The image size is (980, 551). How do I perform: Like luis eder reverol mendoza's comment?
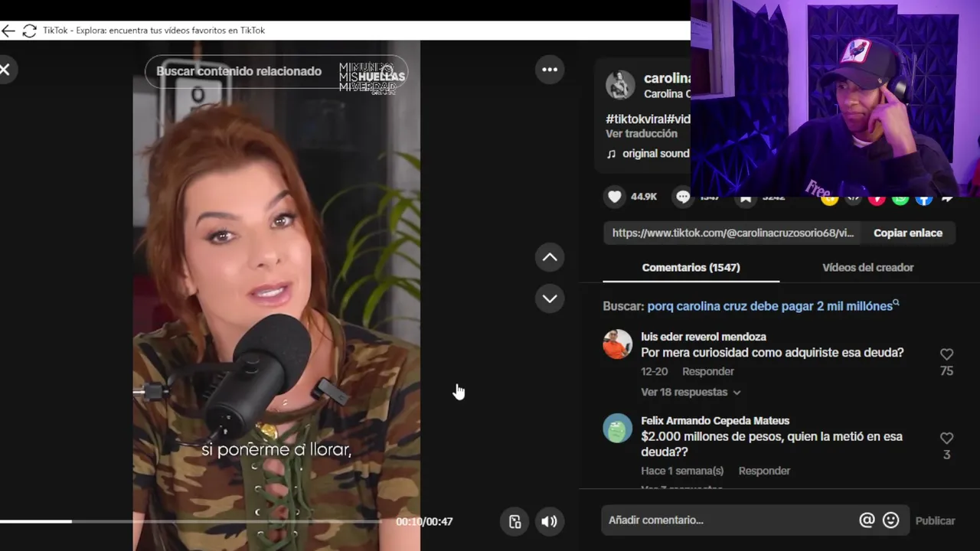point(946,354)
